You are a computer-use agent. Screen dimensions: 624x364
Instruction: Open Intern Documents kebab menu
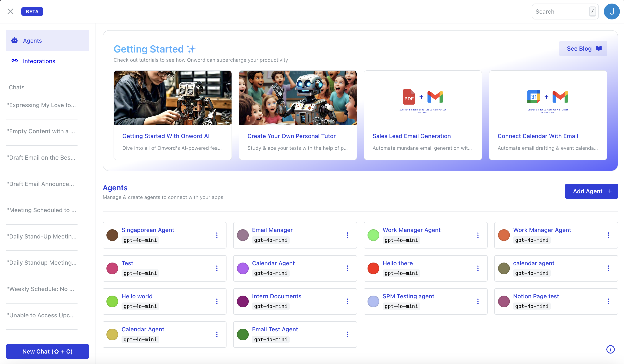(347, 301)
